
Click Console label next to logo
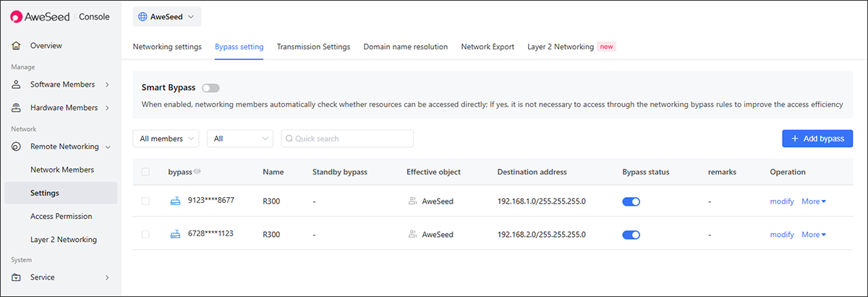(94, 16)
